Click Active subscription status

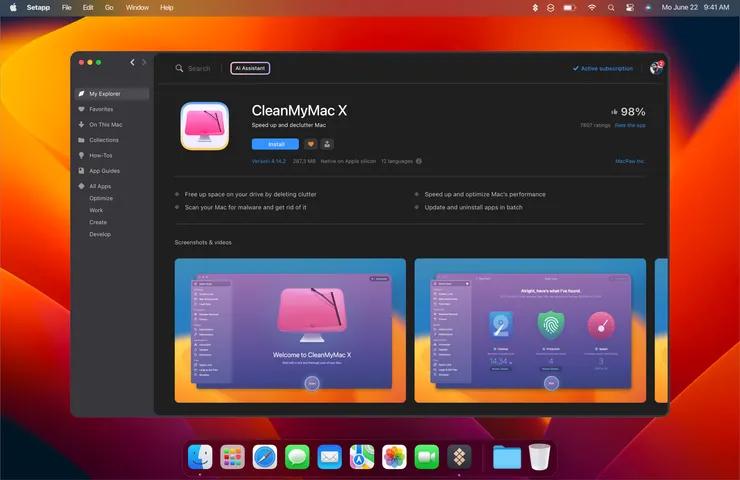pos(603,68)
